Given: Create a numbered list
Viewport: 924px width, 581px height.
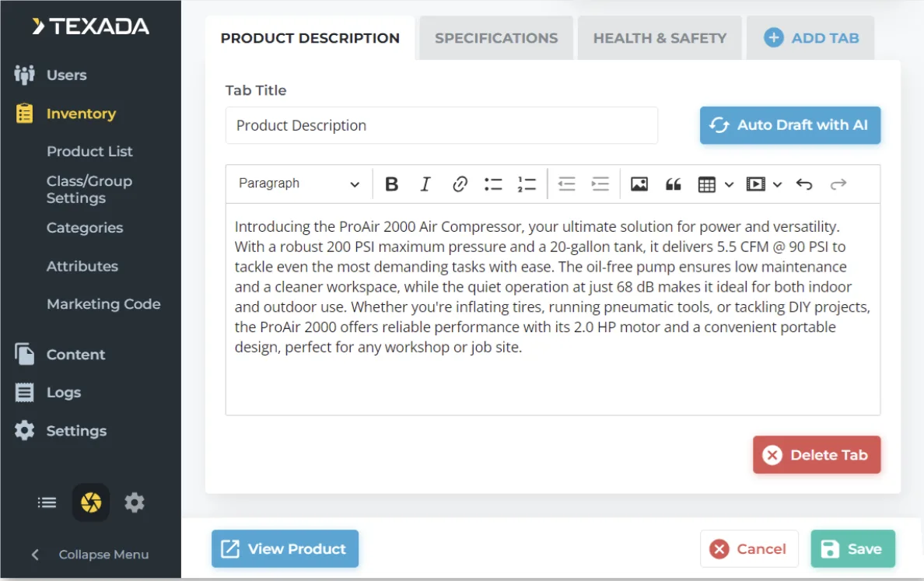Looking at the screenshot, I should (x=527, y=184).
